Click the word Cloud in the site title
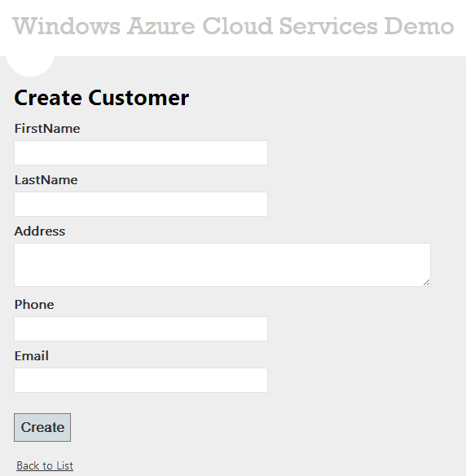This screenshot has height=476, width=466. pos(237,26)
